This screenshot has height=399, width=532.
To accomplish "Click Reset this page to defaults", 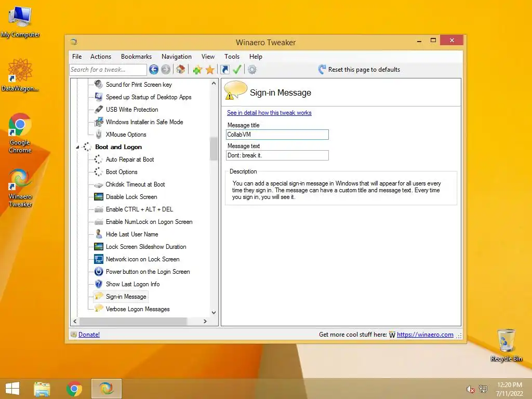I will click(x=364, y=70).
